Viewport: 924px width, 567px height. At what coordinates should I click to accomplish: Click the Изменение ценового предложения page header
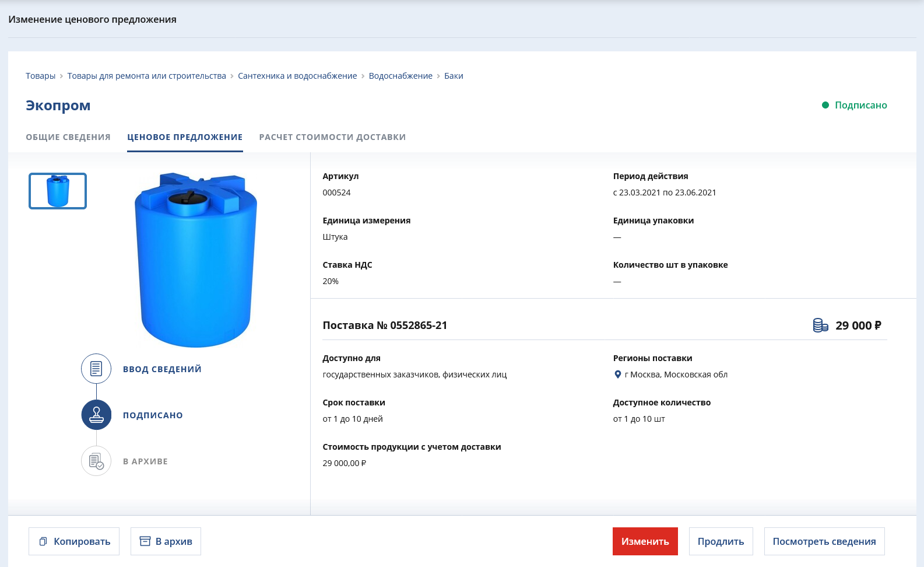click(x=92, y=19)
